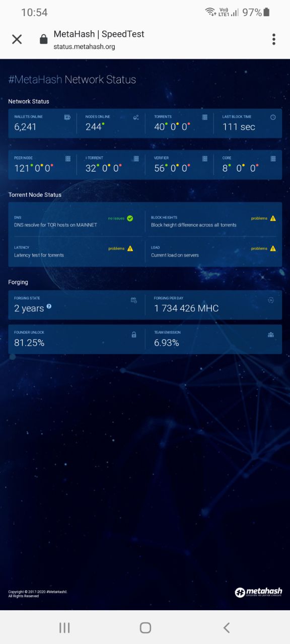The image size is (290, 644).
Task: Tap the '2 years' forging state value
Action: 29,308
